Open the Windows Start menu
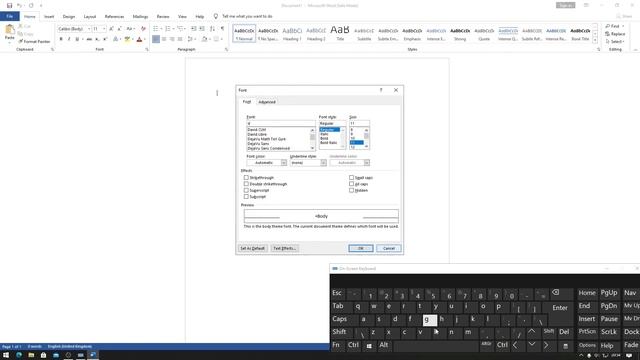This screenshot has width=640, height=360. (6, 355)
